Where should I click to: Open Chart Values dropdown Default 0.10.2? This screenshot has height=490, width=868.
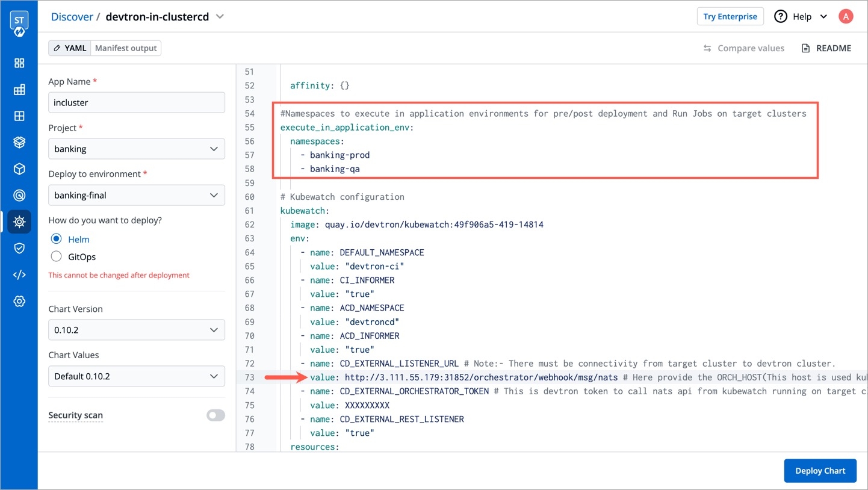pyautogui.click(x=137, y=376)
